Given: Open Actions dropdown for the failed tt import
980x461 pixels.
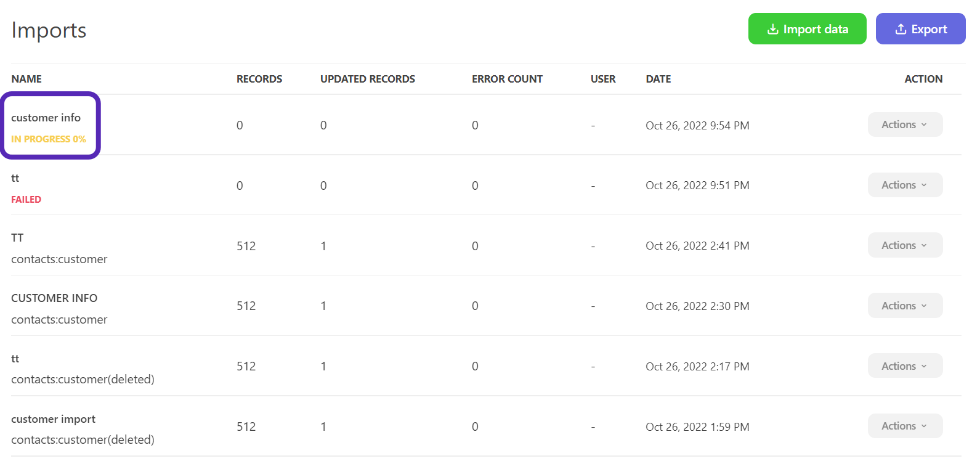Looking at the screenshot, I should pos(904,186).
